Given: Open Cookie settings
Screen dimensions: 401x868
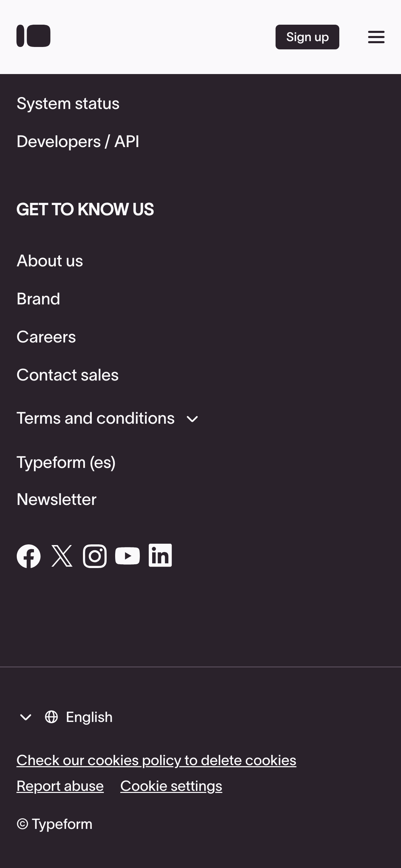Looking at the screenshot, I should point(171,786).
